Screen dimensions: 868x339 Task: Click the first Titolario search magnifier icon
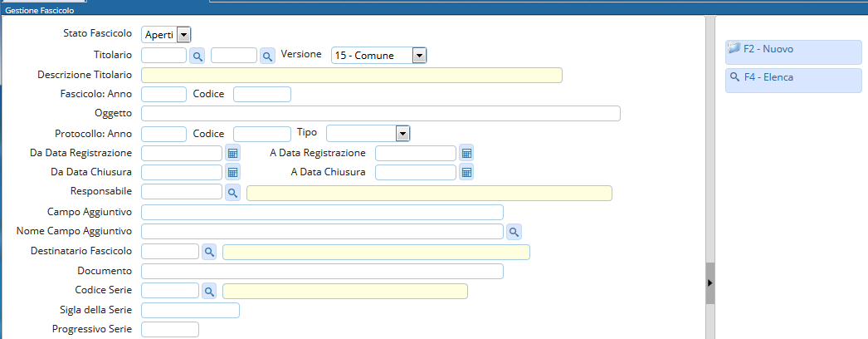[198, 56]
